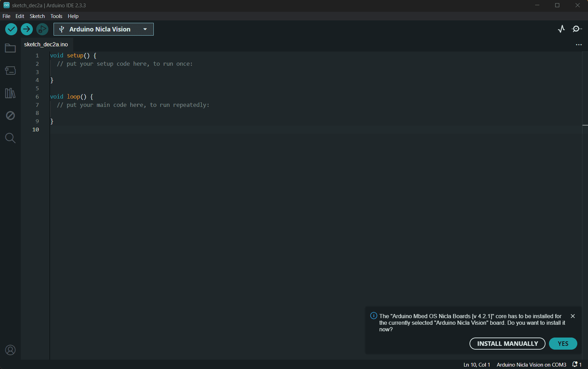Screen dimensions: 588x369
Task: Click the info icon in the notification
Action: point(373,316)
